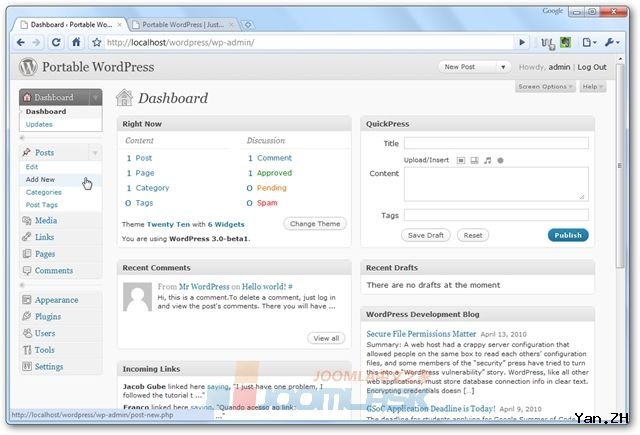Go to the browser Home icon

[76, 42]
